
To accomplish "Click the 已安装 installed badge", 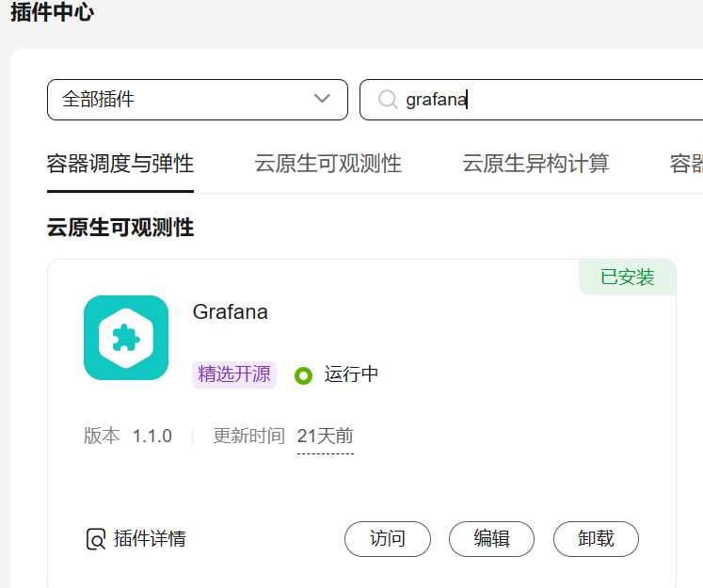I will [x=627, y=278].
